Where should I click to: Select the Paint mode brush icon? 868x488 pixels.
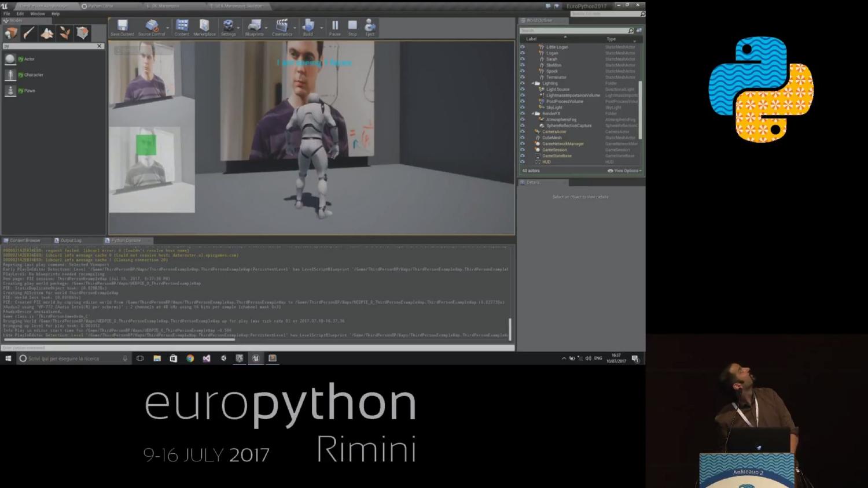tap(29, 33)
